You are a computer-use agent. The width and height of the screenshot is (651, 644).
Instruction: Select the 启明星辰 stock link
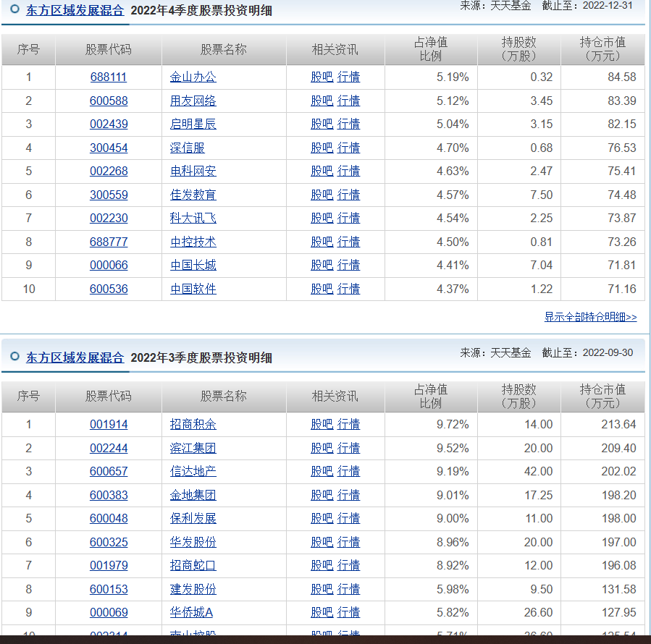(x=193, y=124)
